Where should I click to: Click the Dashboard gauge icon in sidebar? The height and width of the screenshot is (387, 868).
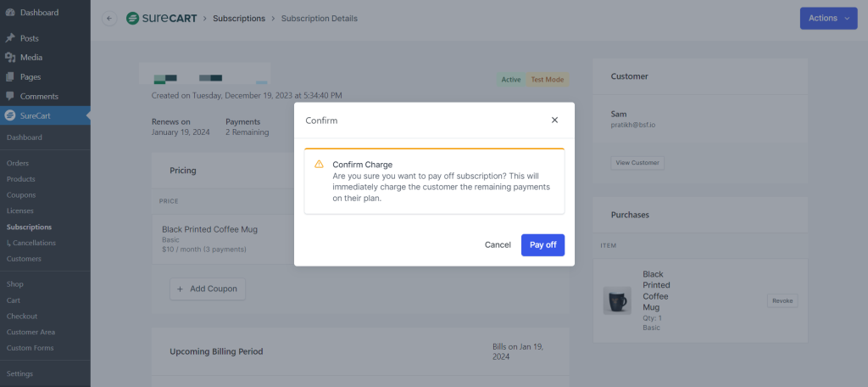[x=10, y=13]
